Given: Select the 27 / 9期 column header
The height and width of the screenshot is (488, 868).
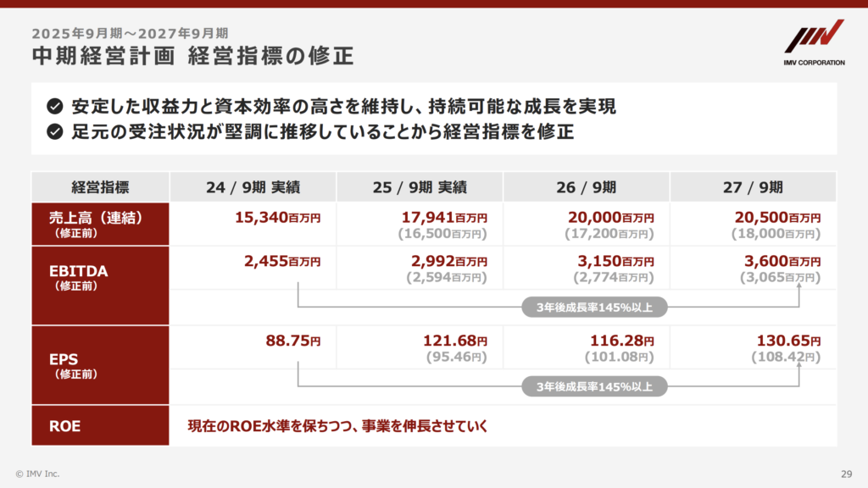Looking at the screenshot, I should pyautogui.click(x=753, y=187).
